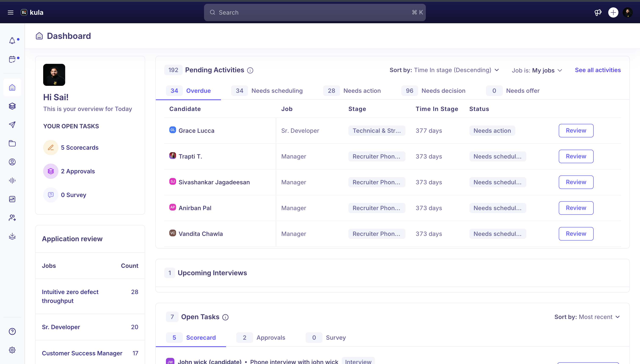Expand the Sort by Most recent dropdown

[x=587, y=317]
